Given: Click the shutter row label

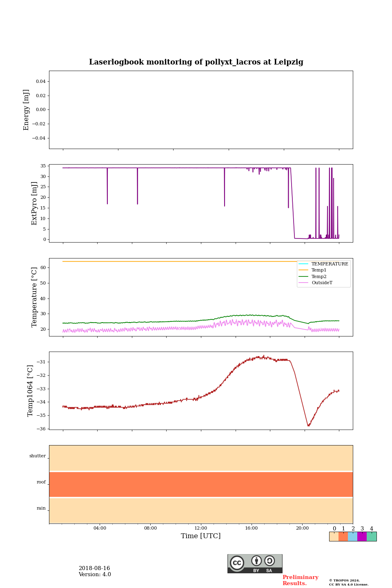Looking at the screenshot, I should (38, 456).
